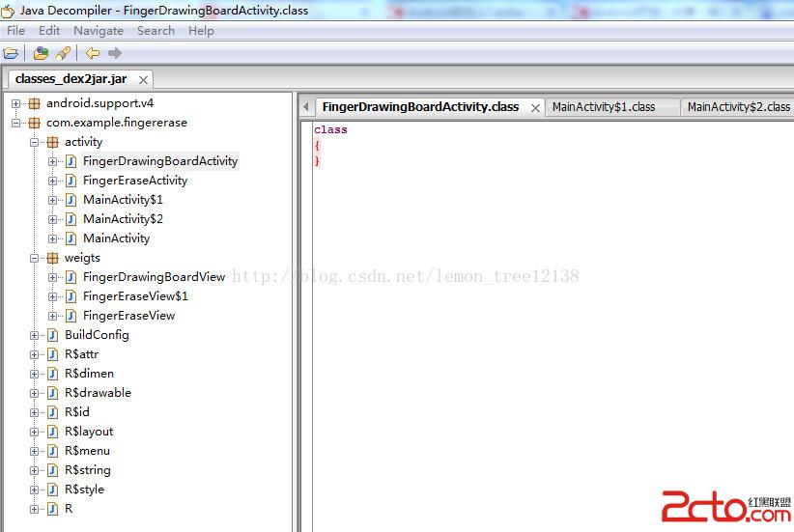The width and height of the screenshot is (794, 532).
Task: Select the R class in tree
Action: click(69, 509)
